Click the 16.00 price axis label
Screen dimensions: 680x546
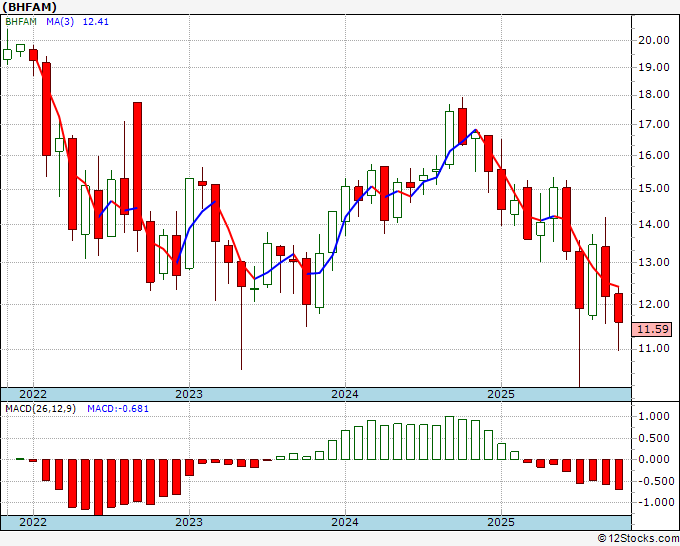[654, 155]
